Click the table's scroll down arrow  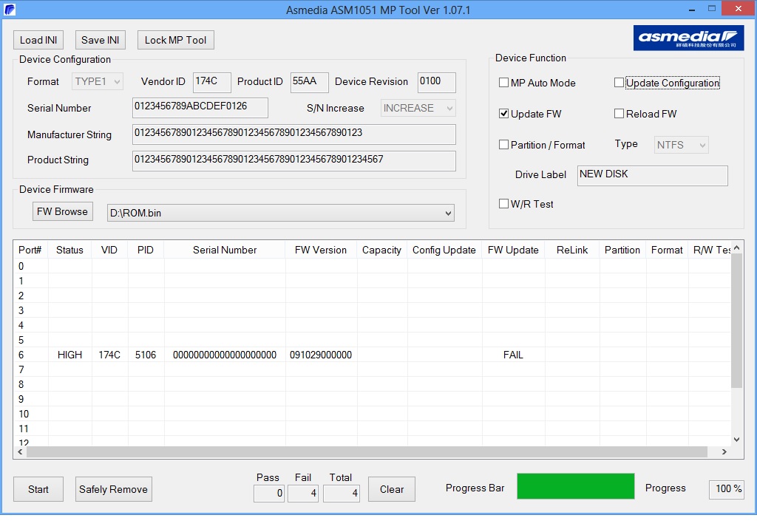736,440
